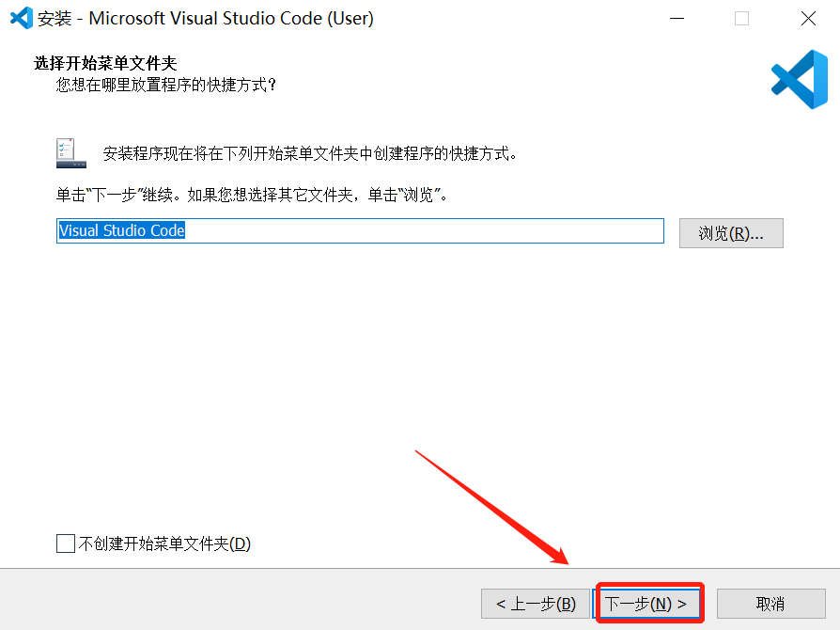
Task: Click the heading 选择开始菜单文件夹
Action: (x=105, y=63)
